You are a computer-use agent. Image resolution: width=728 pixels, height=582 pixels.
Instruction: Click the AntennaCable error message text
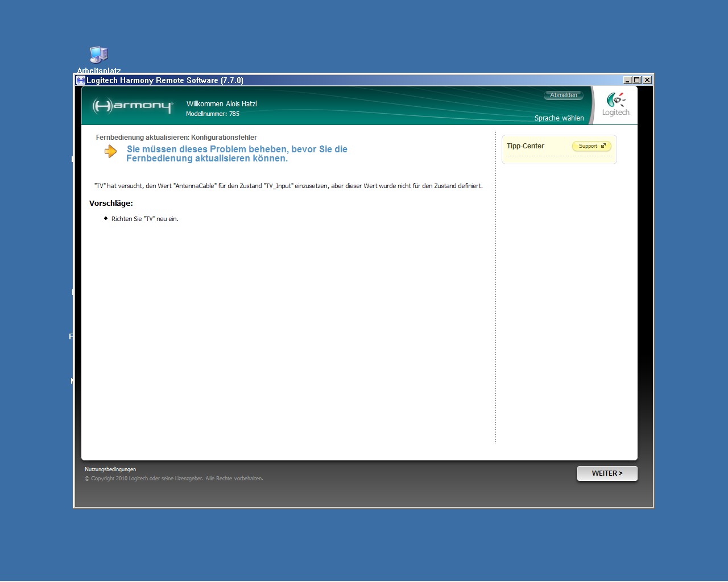click(x=288, y=186)
